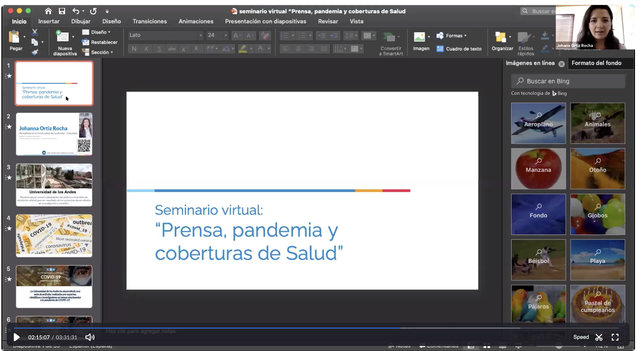
Task: Click the Cuadro de texto icon
Action: click(440, 49)
